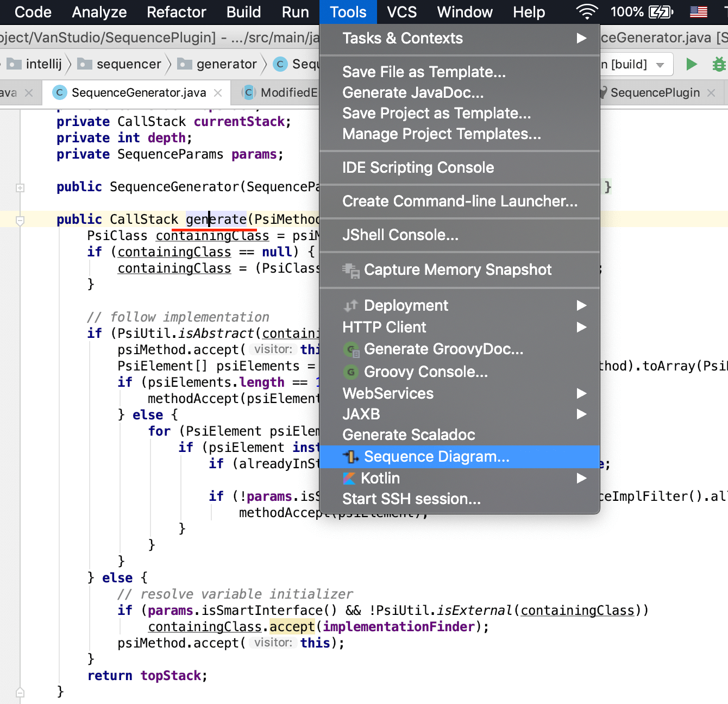Run the build with green play icon
The width and height of the screenshot is (728, 704).
692,65
